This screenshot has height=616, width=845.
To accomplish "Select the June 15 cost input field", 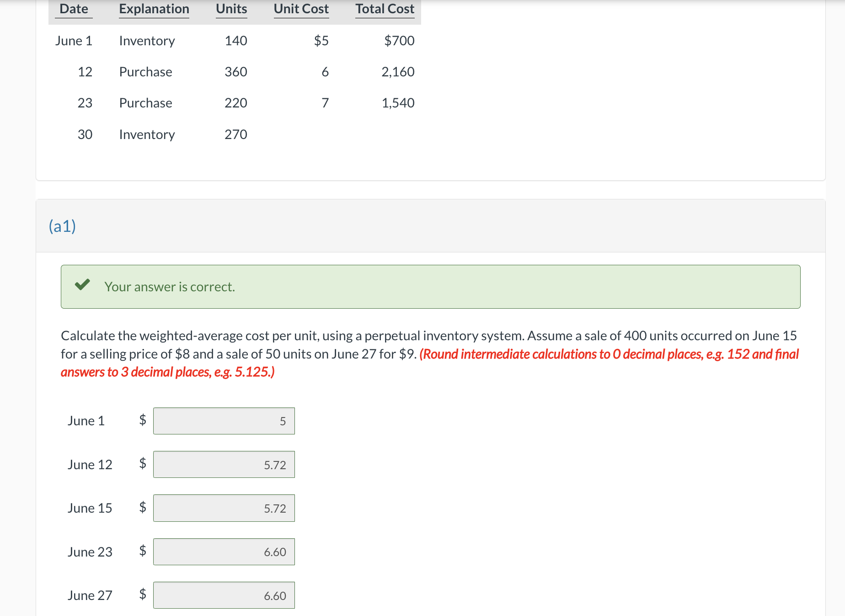I will point(224,508).
